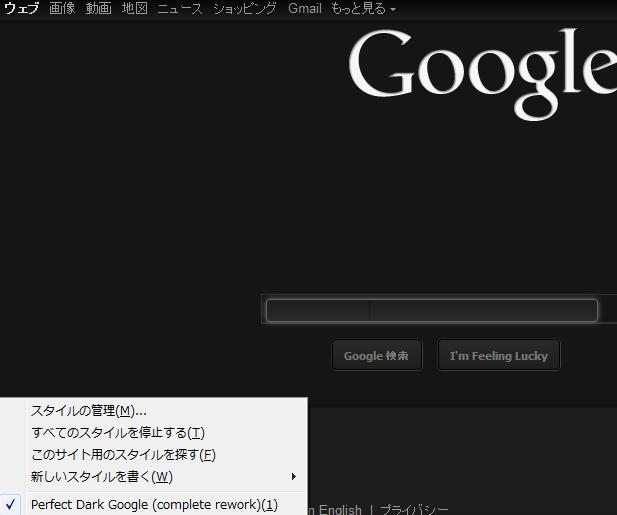
Task: Click the Google 検索 button
Action: click(x=377, y=355)
